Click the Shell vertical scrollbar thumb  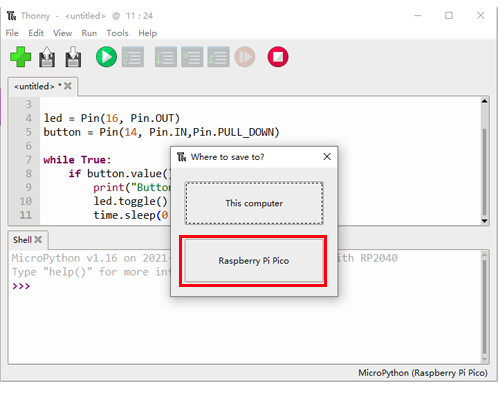[485, 308]
